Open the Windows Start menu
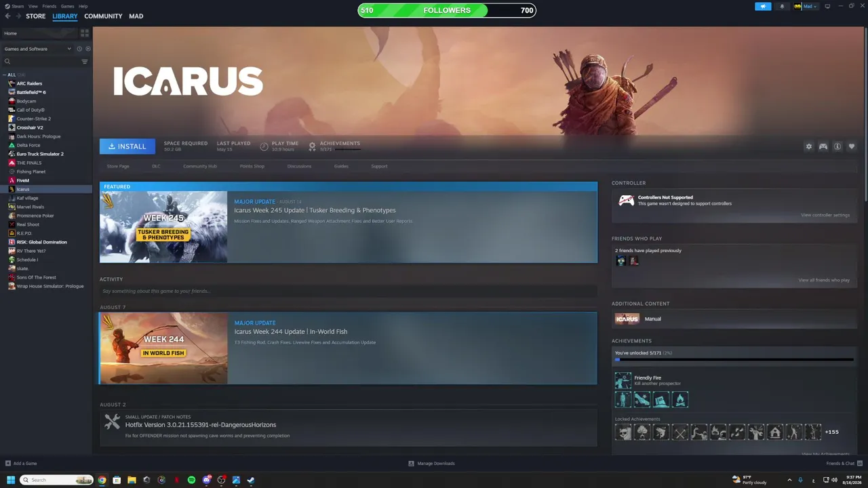 [x=11, y=480]
